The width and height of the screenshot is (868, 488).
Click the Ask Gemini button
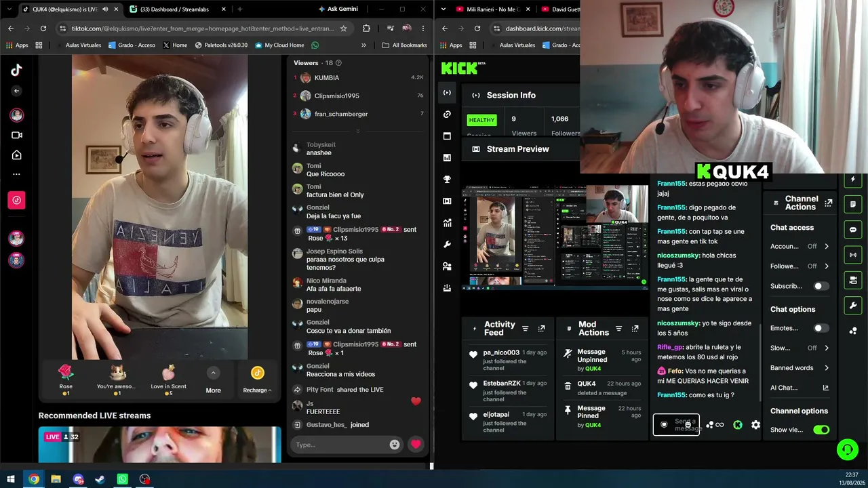pyautogui.click(x=338, y=9)
